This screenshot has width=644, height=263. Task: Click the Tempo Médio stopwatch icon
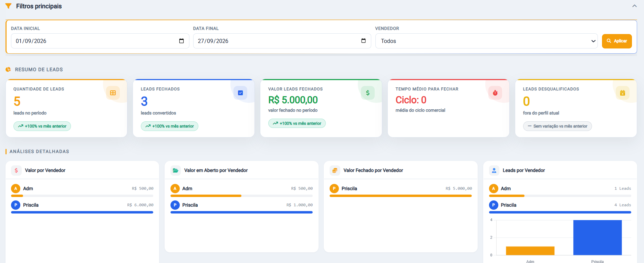495,93
